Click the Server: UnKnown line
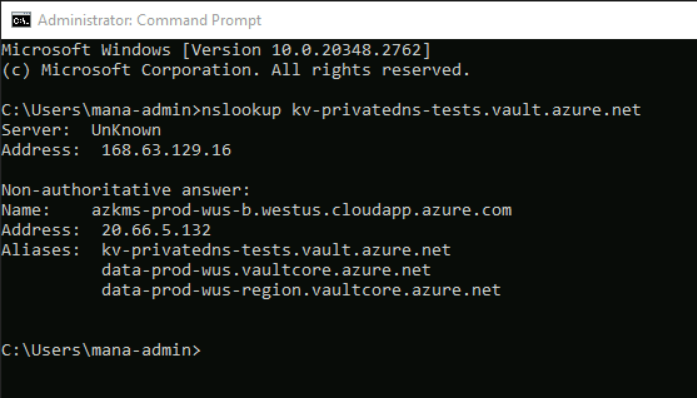The width and height of the screenshot is (697, 398). tap(81, 130)
